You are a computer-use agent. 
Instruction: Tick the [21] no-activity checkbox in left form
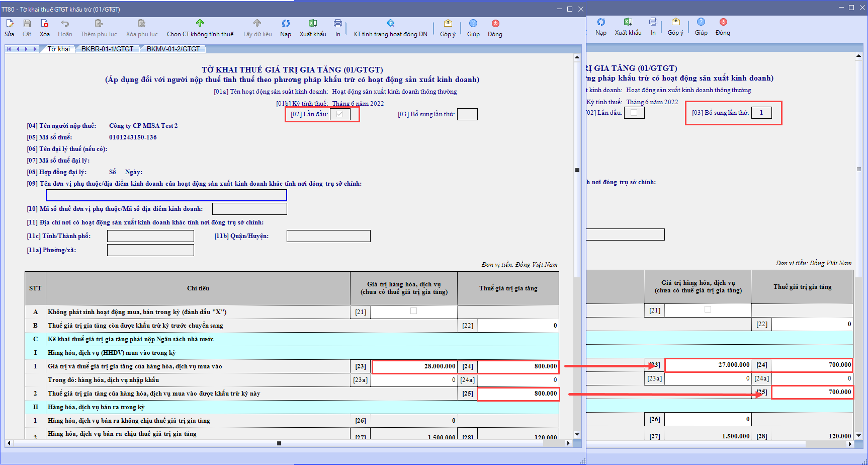tap(413, 312)
